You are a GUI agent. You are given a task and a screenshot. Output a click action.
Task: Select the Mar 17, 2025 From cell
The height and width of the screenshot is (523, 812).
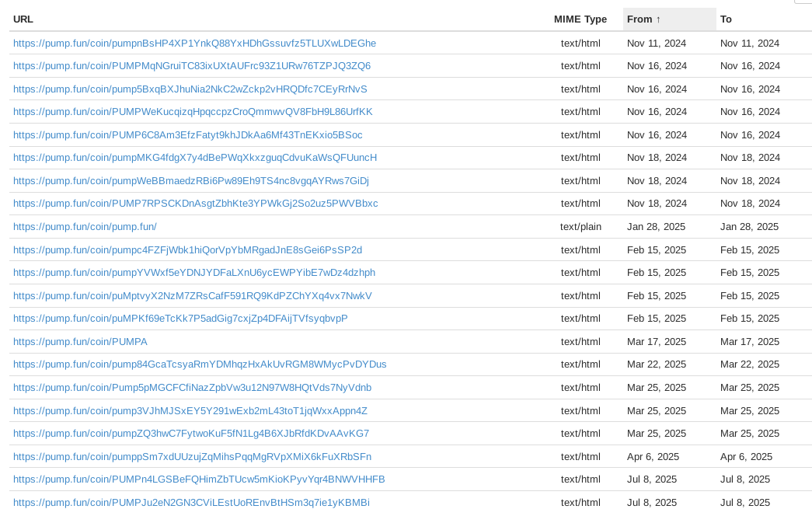coord(657,342)
